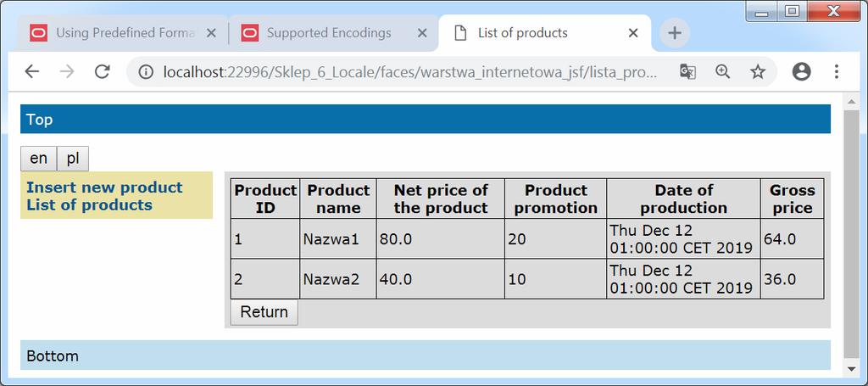
Task: Click the translate page icon
Action: (687, 72)
